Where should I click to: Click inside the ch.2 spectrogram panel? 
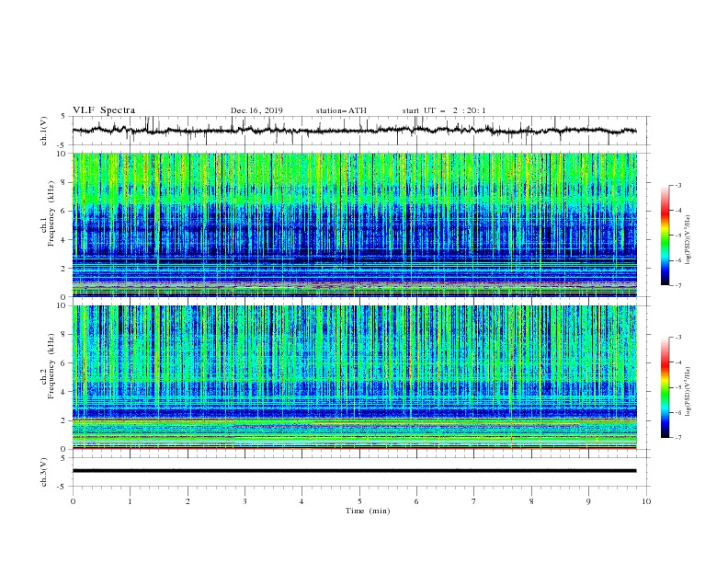click(355, 377)
